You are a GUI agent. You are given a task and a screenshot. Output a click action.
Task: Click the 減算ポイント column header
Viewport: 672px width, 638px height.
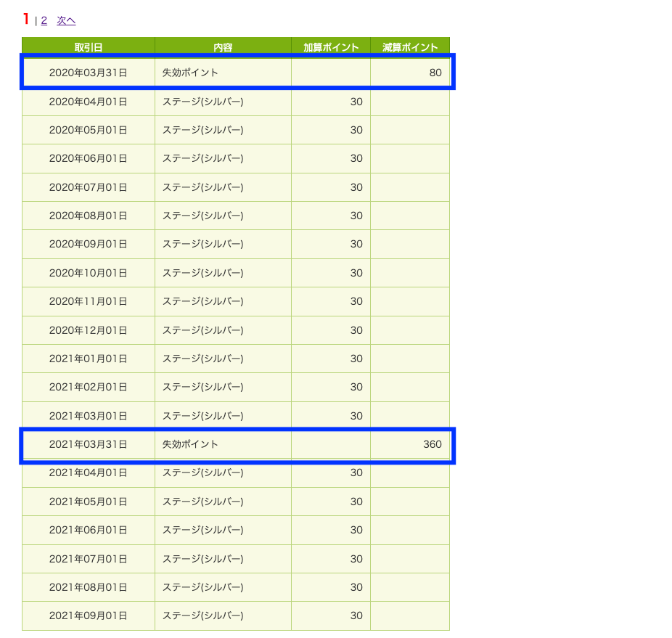click(x=410, y=47)
